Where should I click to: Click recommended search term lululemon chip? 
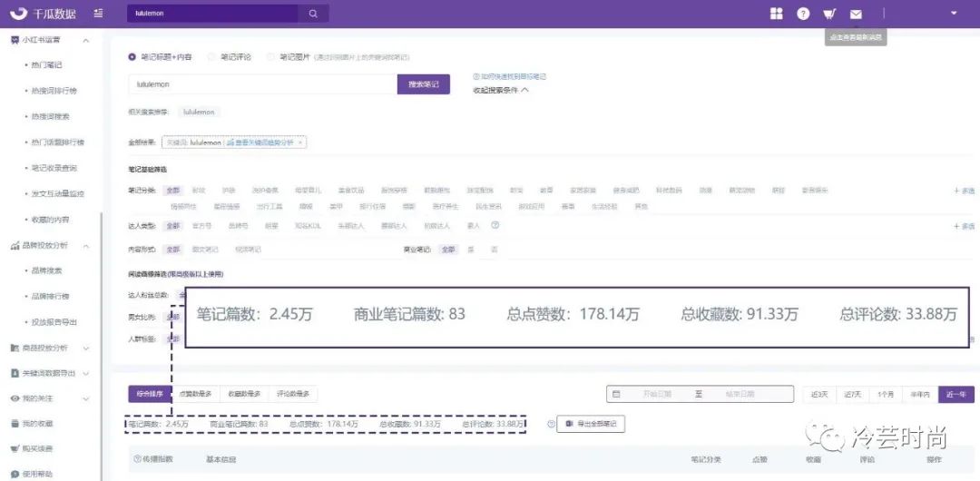(x=199, y=112)
